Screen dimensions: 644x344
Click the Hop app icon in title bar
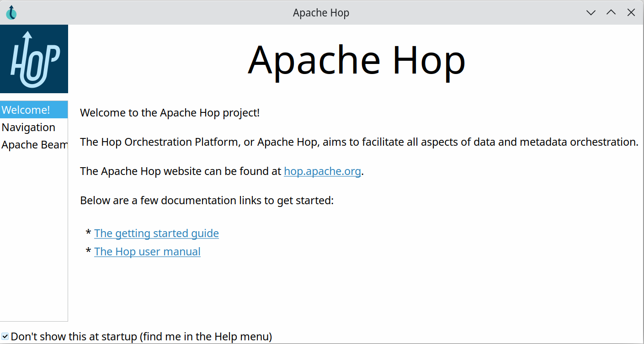(x=11, y=12)
